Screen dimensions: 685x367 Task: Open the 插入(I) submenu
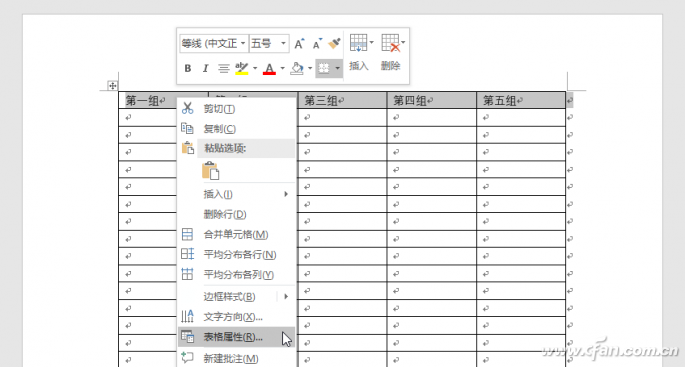point(236,194)
